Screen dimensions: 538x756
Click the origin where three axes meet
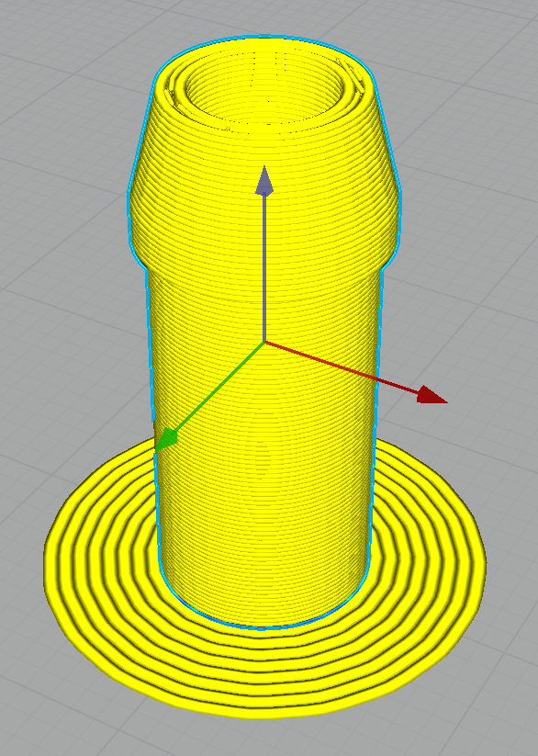pos(264,342)
